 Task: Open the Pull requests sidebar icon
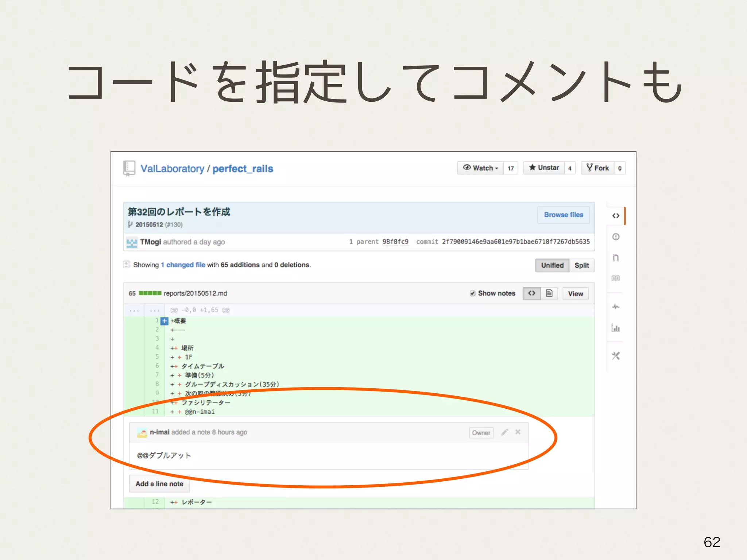[x=616, y=258]
